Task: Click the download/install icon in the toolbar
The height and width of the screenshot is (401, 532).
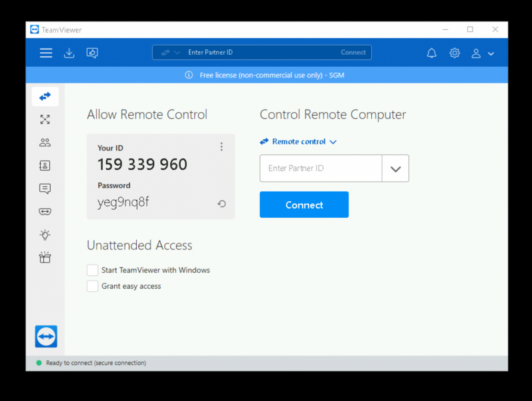Action: pyautogui.click(x=69, y=53)
